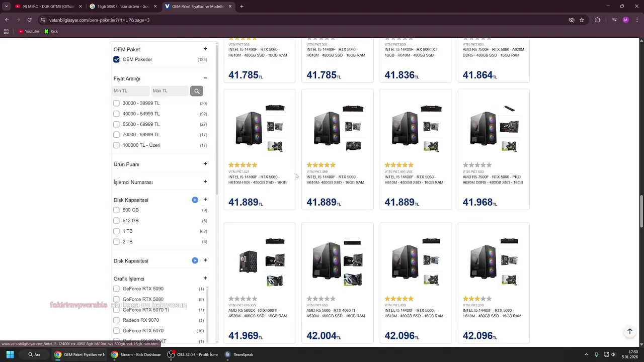This screenshot has height=362, width=644.
Task: Click the scroll-to-top arrow button
Action: tap(629, 331)
